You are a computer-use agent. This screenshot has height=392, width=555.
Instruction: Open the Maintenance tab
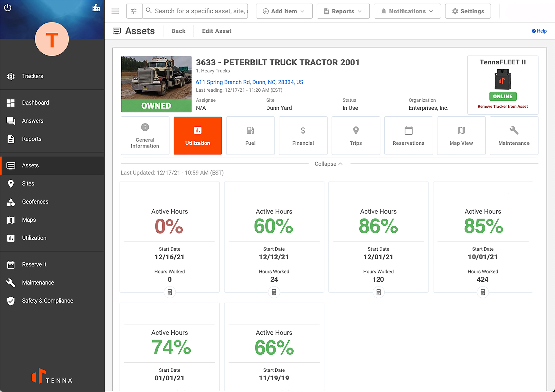pyautogui.click(x=514, y=134)
